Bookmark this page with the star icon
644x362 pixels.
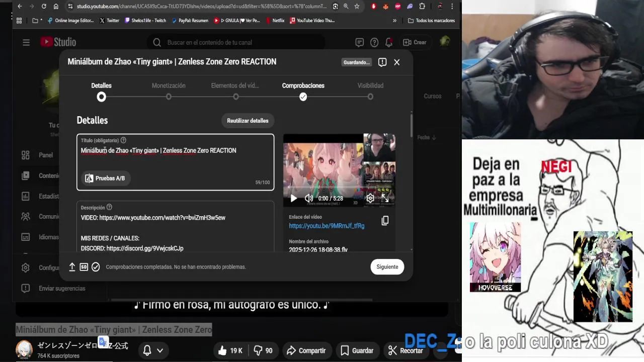tap(357, 7)
